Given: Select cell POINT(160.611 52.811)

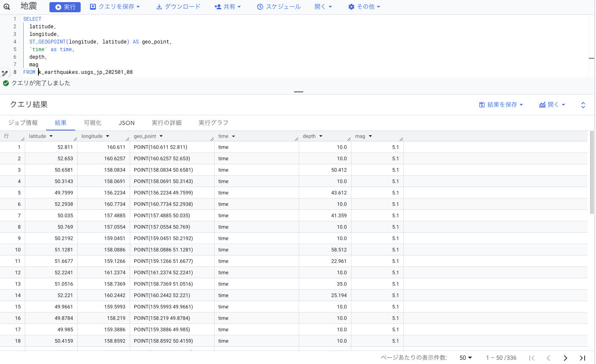Looking at the screenshot, I should [172, 147].
